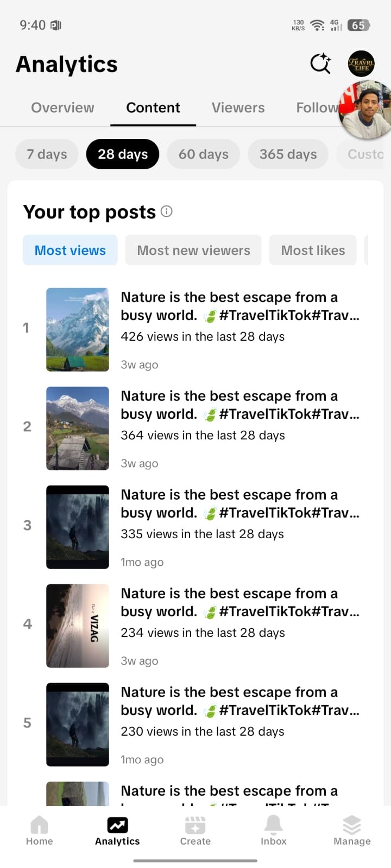This screenshot has width=391, height=868.
Task: Switch to the Viewers tab
Action: point(238,107)
